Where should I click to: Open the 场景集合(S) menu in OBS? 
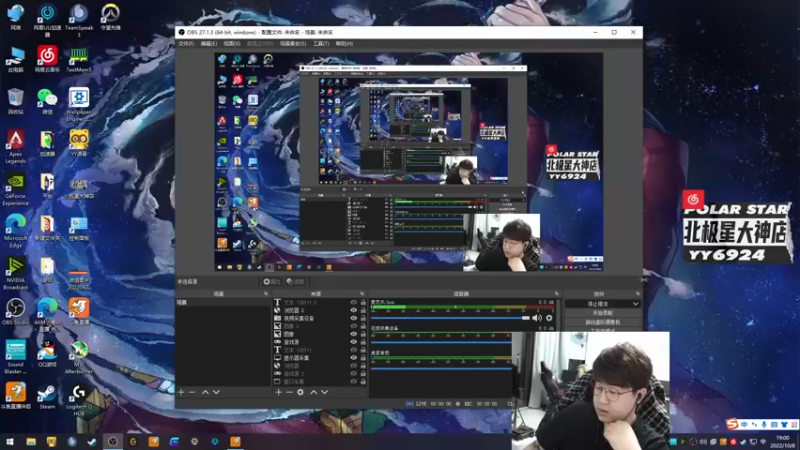tap(293, 44)
